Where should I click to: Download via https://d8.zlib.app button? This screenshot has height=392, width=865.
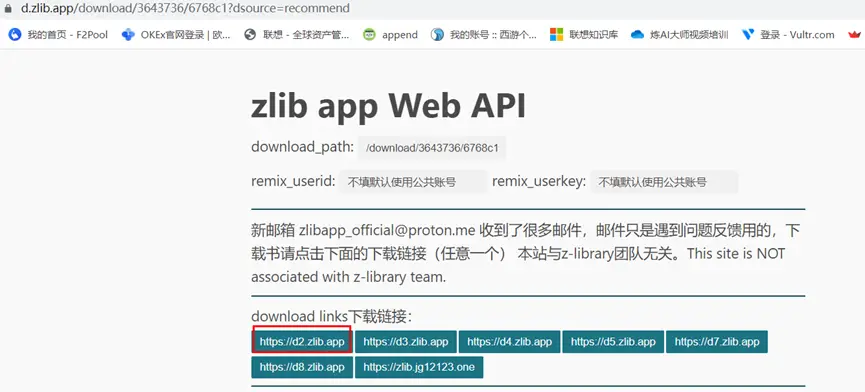coord(302,367)
